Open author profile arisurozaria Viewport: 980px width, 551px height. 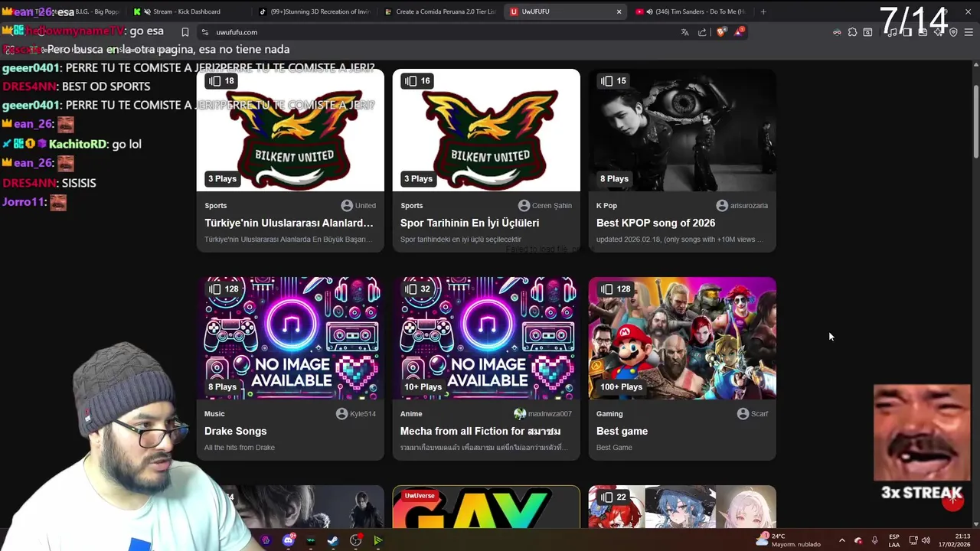[742, 205]
